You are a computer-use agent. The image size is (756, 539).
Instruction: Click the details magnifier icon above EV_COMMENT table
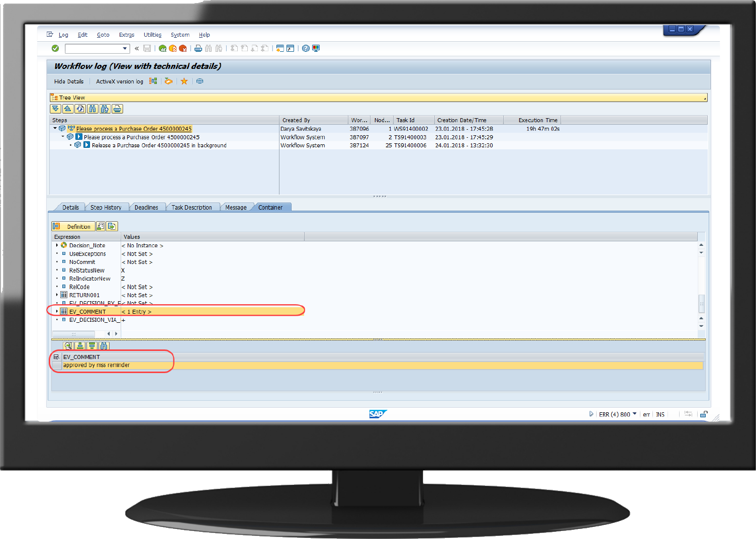coord(68,345)
